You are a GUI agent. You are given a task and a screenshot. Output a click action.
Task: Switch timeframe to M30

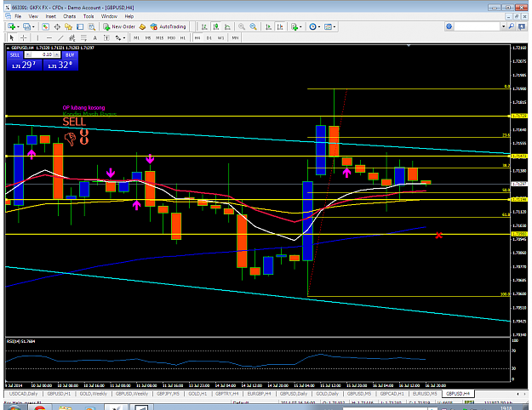[171, 38]
